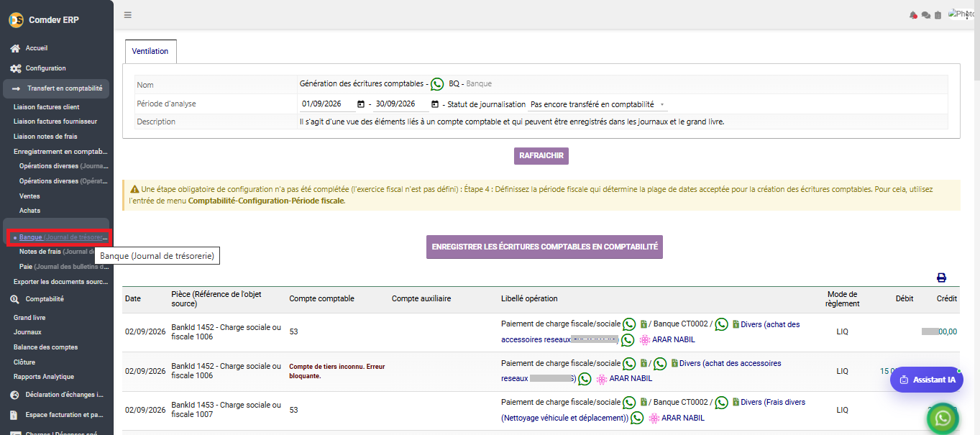Click Enregistrer les écritures comptables en comptabilité

coord(544,247)
